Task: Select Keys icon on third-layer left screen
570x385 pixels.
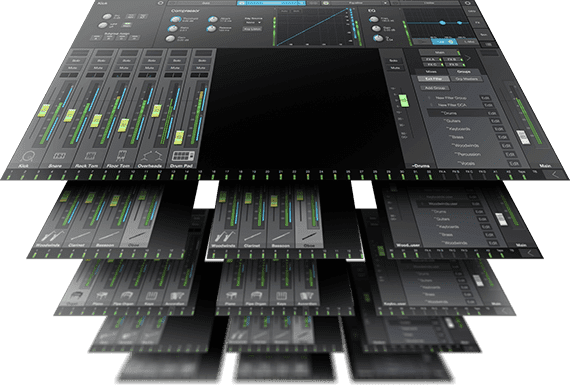Action: pos(151,295)
